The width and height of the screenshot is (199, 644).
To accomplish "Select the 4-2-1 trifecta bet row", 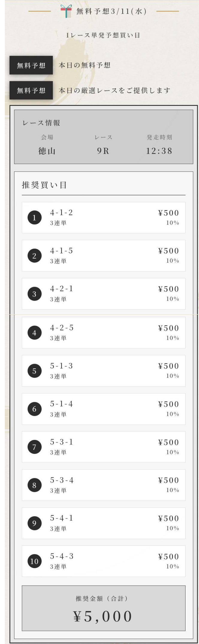I will tap(103, 294).
